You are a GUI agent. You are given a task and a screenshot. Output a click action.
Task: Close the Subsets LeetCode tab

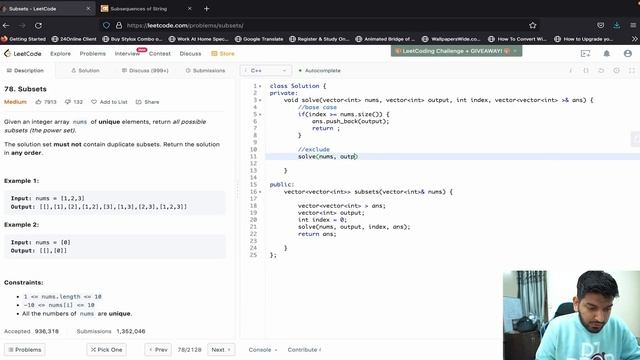(x=88, y=9)
